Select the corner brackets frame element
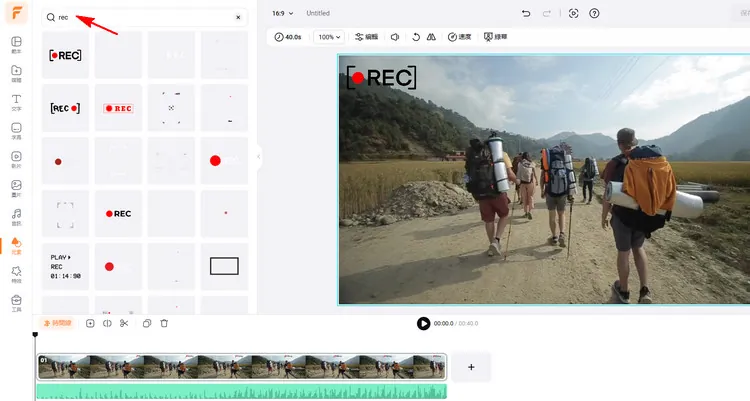Screen dimensions: 750x401 pos(65,214)
